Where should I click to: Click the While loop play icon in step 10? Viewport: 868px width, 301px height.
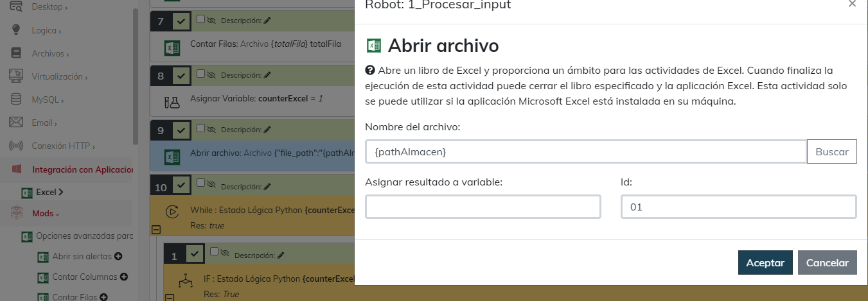[x=172, y=211]
